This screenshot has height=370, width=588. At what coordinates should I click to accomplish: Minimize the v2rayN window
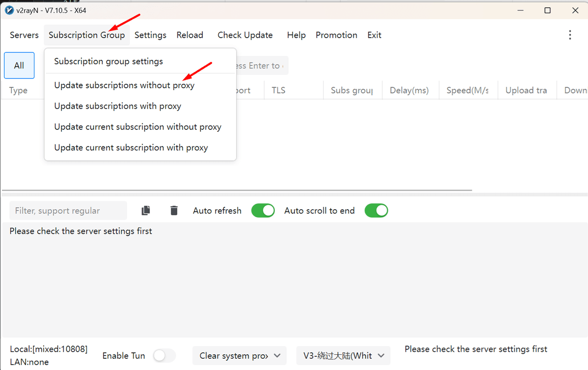tap(520, 10)
